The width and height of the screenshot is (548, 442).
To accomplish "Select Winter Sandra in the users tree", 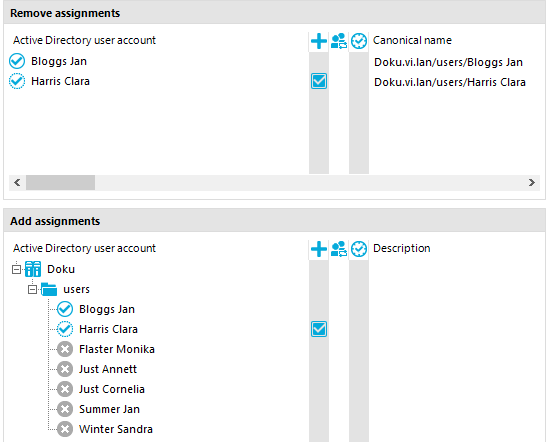I will [x=116, y=429].
